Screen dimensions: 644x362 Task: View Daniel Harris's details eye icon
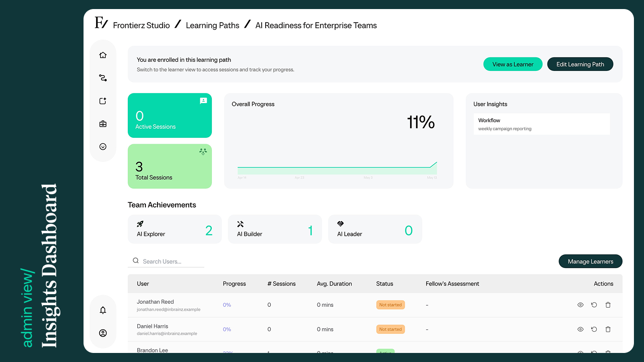(x=580, y=329)
